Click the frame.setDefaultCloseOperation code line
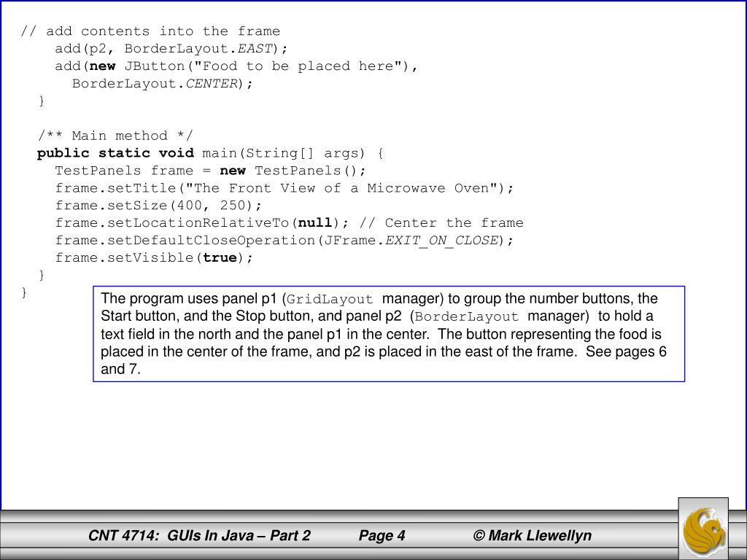 (x=285, y=240)
